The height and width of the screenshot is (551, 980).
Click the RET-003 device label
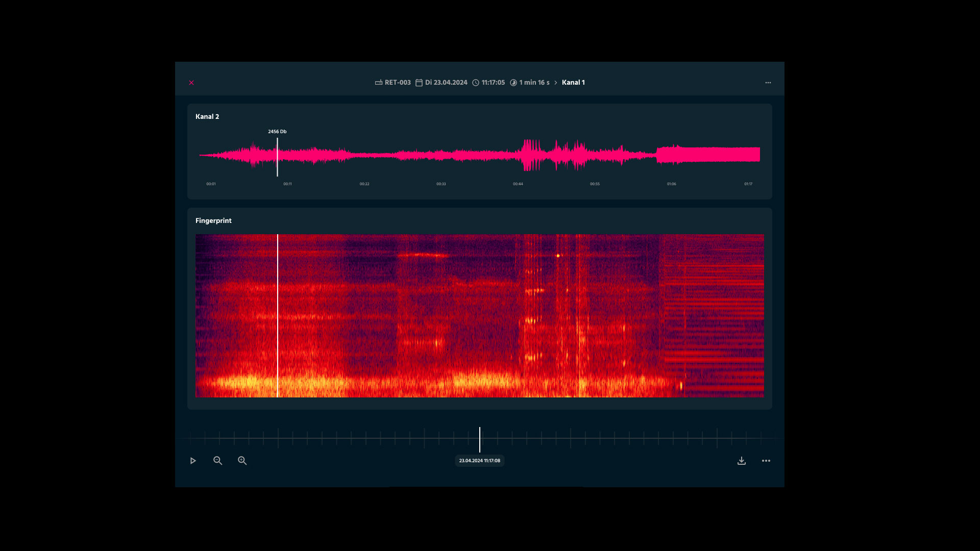coord(398,83)
